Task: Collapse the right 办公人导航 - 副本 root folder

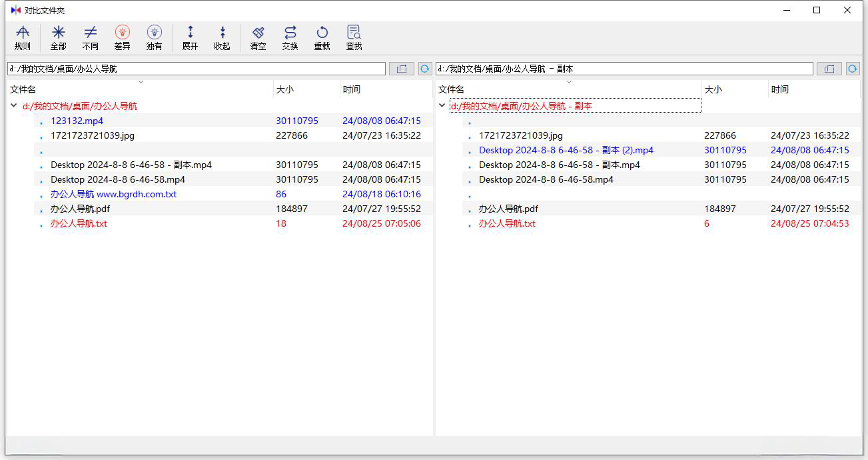Action: click(442, 105)
